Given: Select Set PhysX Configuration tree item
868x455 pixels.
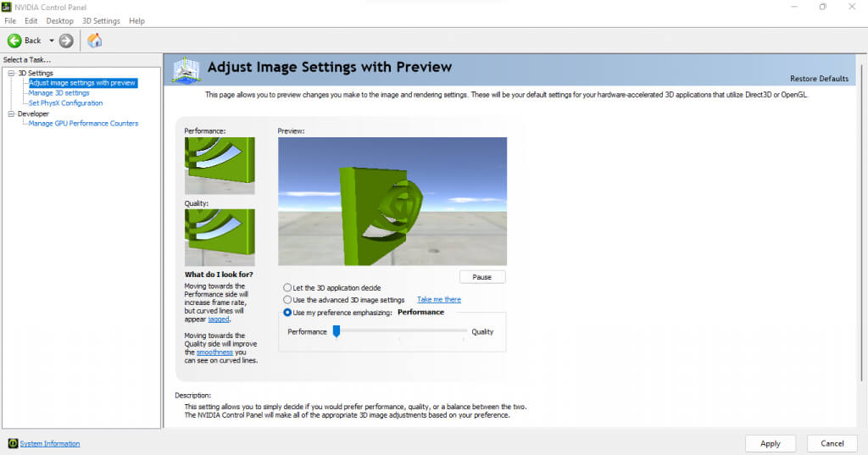Looking at the screenshot, I should coord(65,103).
